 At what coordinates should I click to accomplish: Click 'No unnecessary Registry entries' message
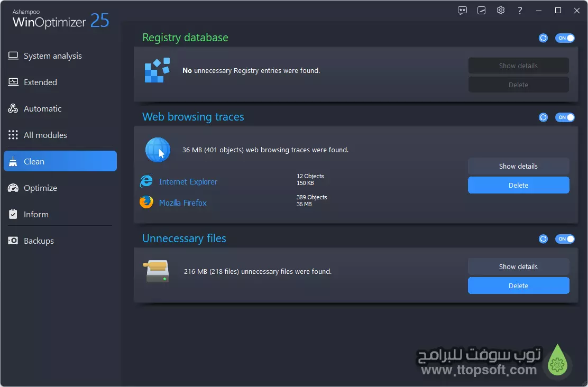pos(251,70)
